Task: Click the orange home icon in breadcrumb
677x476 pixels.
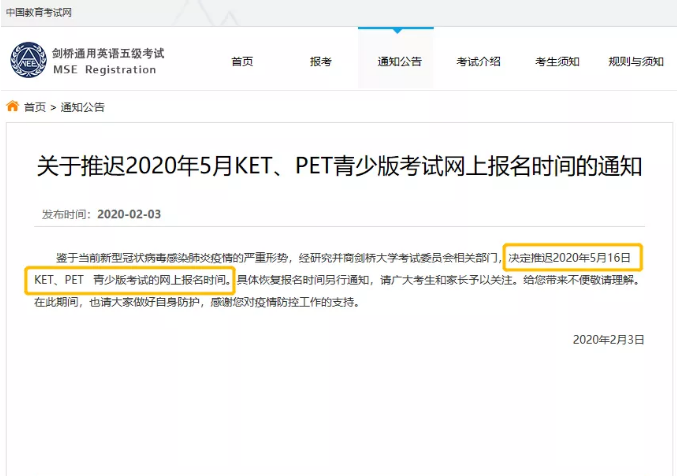Action: (13, 106)
